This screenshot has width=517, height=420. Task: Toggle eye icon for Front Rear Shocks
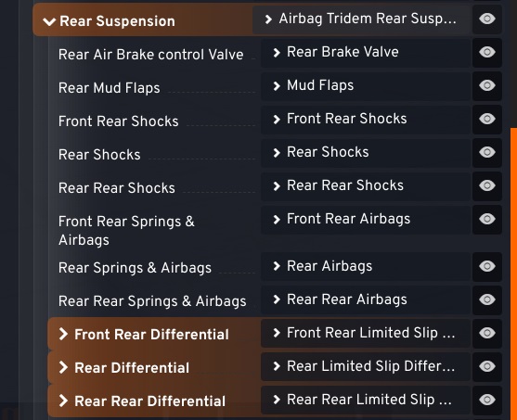[x=487, y=119]
